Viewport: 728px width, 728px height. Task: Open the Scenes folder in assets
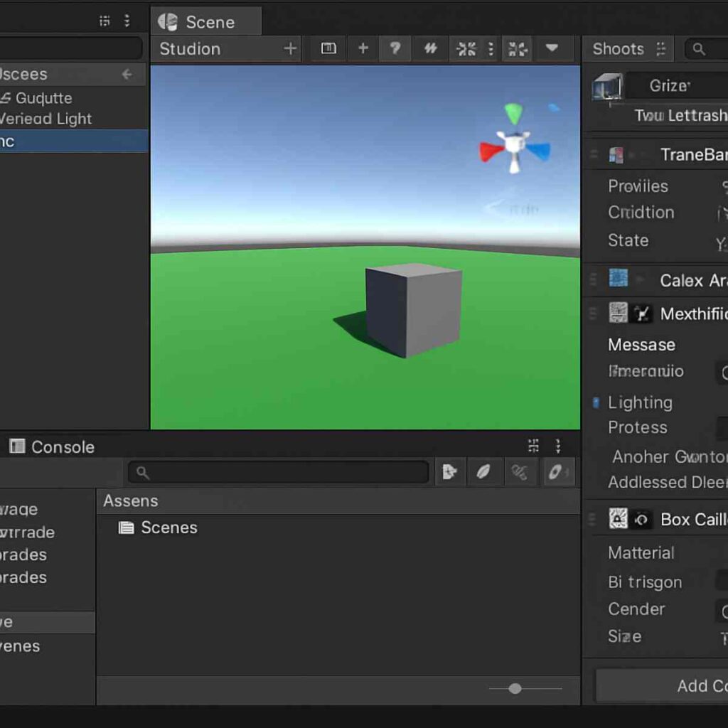(x=158, y=528)
